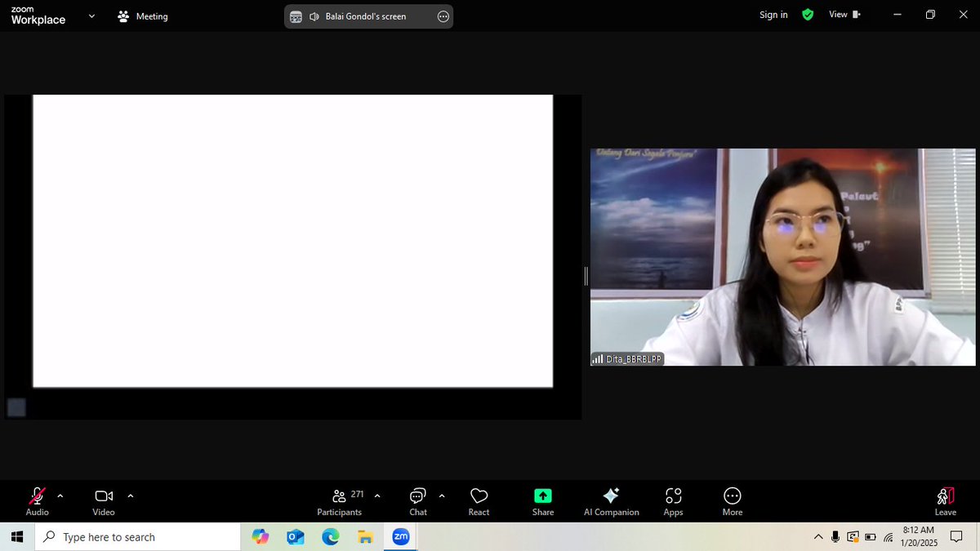Viewport: 980px width, 551px height.
Task: Open video options arrow beside Video
Action: (131, 495)
